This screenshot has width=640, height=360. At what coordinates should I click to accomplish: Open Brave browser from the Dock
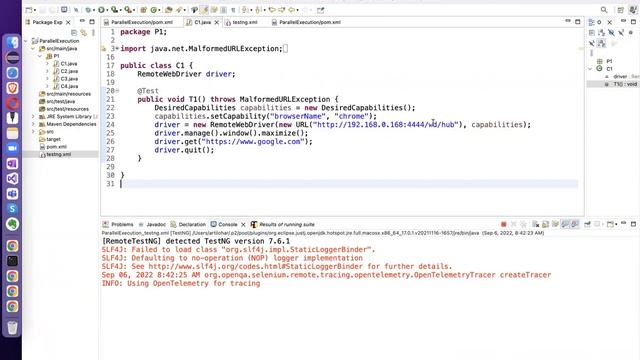(x=12, y=88)
